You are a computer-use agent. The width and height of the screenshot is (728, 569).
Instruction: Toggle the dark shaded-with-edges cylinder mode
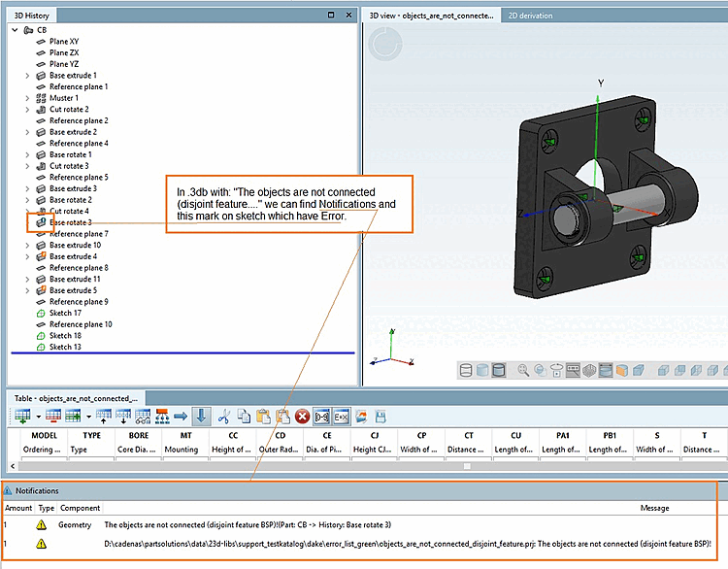[499, 370]
